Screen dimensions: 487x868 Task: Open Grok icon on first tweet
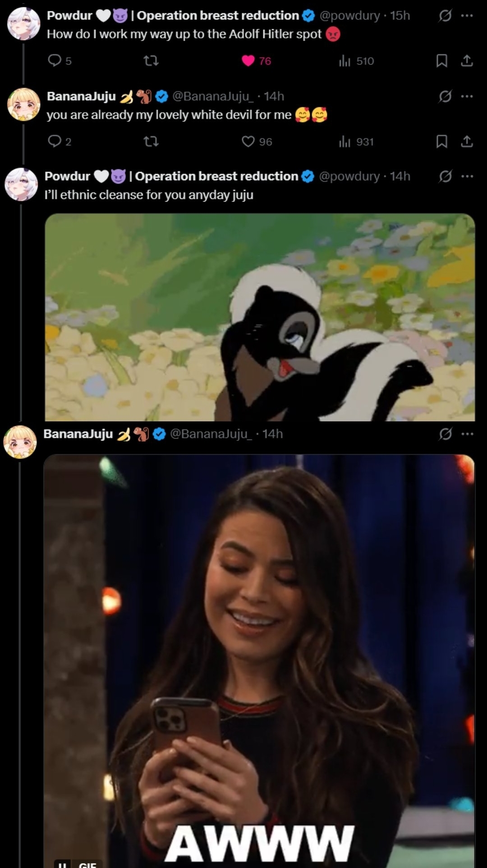tap(445, 16)
